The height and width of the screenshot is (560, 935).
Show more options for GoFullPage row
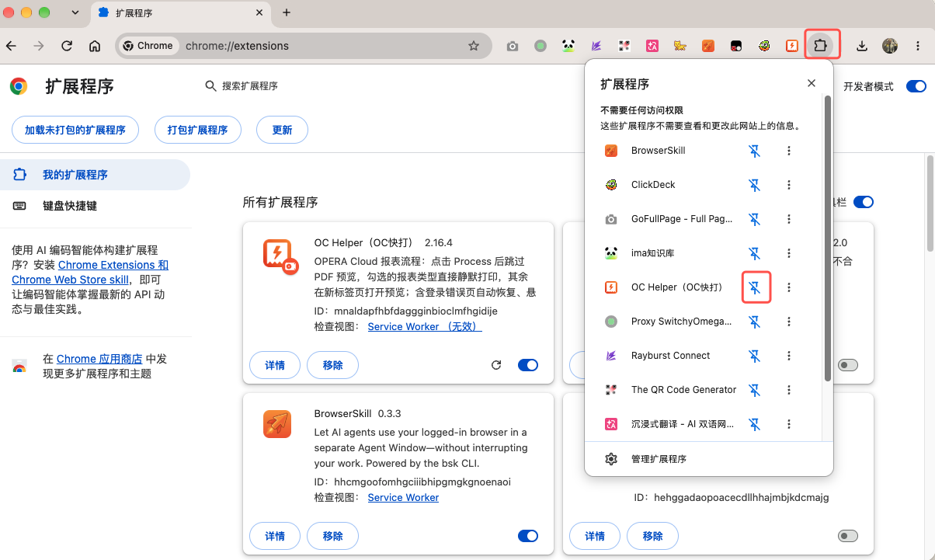(x=789, y=219)
